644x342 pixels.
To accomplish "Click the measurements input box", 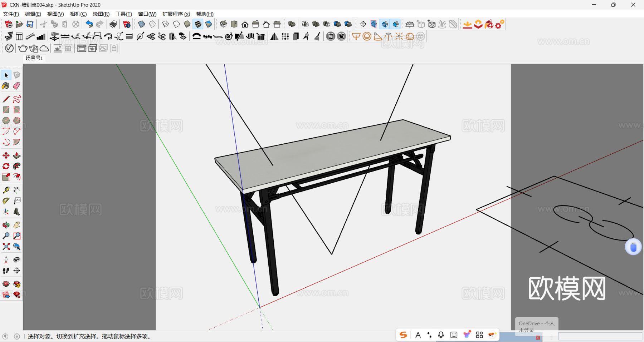I will [600, 336].
